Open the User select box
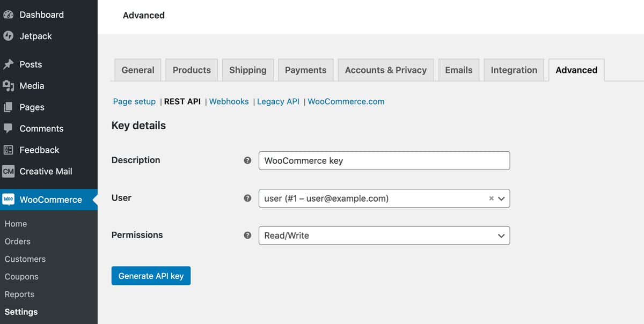Image resolution: width=644 pixels, height=324 pixels. 384,198
